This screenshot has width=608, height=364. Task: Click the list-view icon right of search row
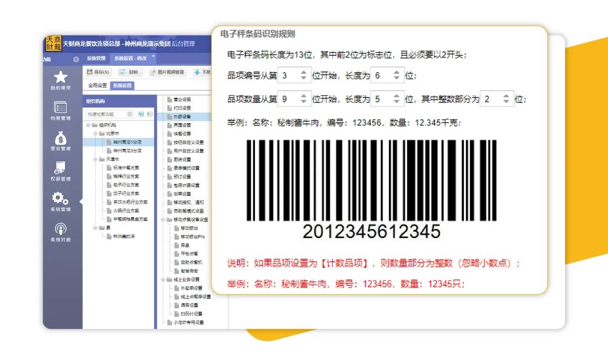click(x=149, y=114)
